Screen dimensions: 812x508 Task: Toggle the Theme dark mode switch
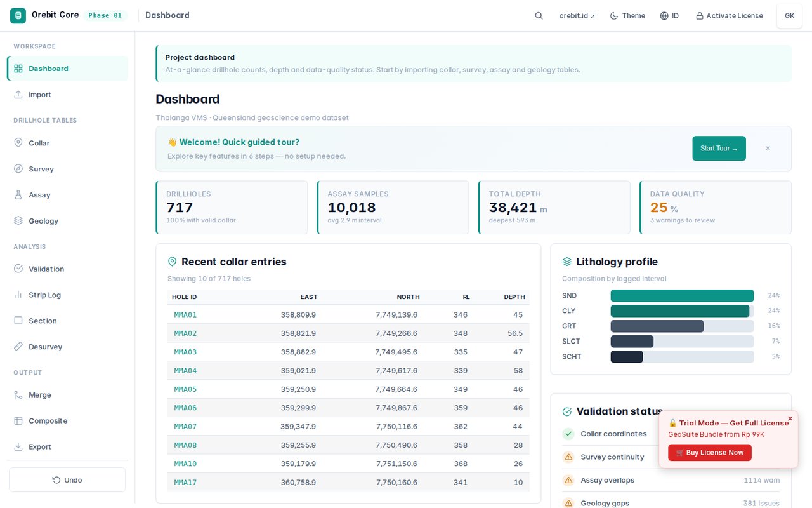pyautogui.click(x=627, y=16)
